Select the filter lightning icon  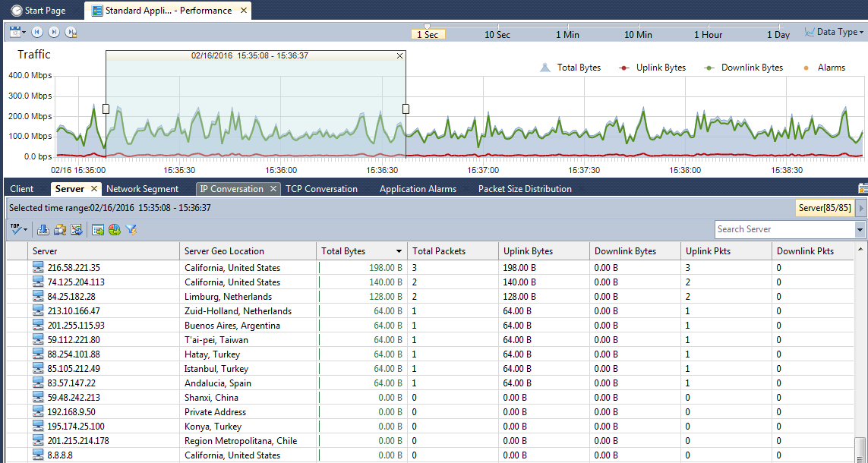pos(131,229)
